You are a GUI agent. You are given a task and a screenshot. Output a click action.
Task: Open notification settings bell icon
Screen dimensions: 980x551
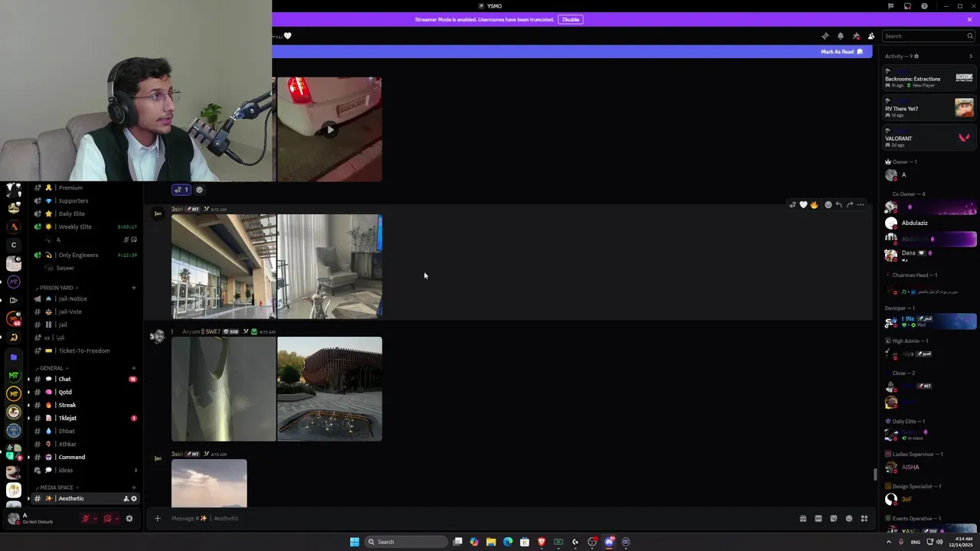pyautogui.click(x=841, y=36)
